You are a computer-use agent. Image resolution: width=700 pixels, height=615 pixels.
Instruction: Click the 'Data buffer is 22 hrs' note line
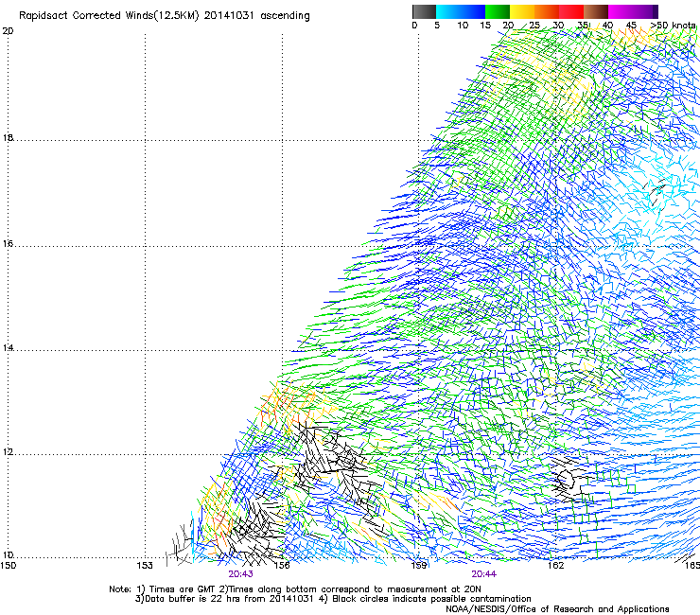point(333,599)
